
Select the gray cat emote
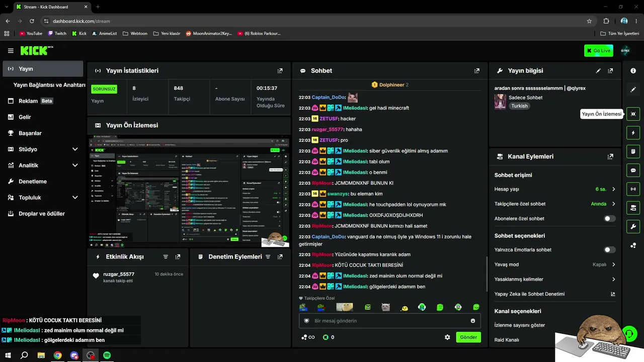[386, 307]
